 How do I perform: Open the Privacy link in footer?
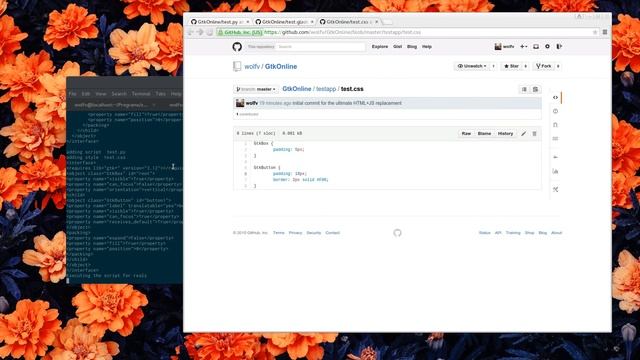[x=296, y=233]
